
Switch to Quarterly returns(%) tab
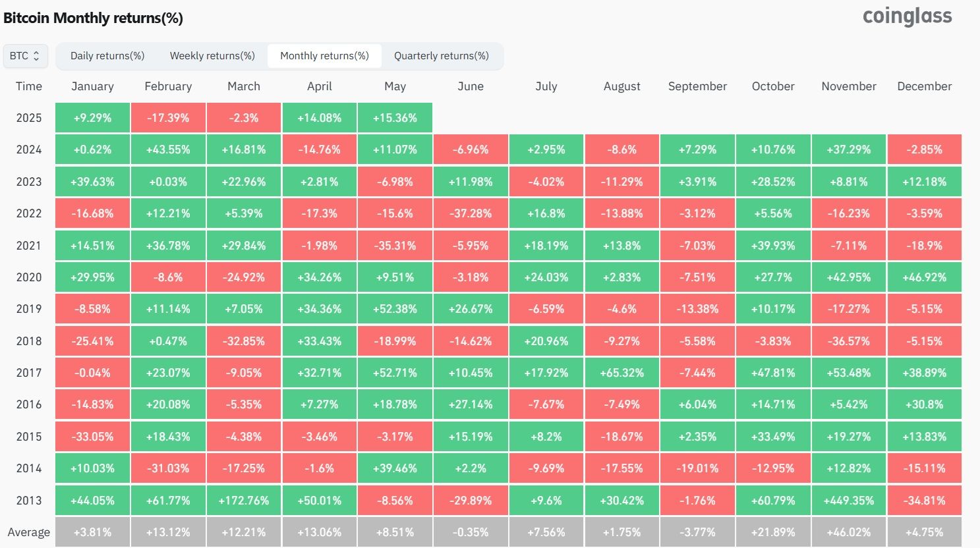point(442,56)
